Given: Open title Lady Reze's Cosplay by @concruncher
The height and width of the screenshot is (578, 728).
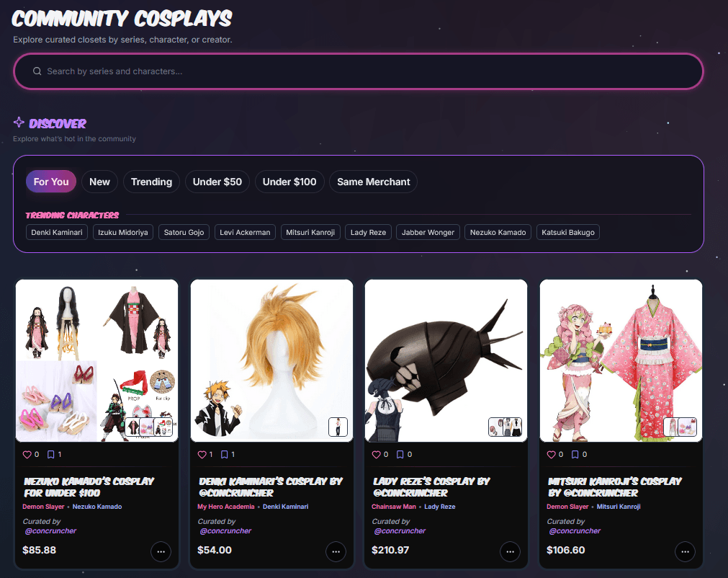Looking at the screenshot, I should (x=431, y=487).
